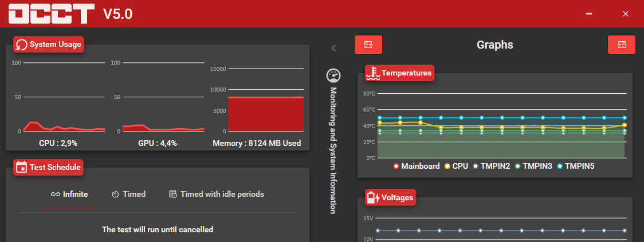The width and height of the screenshot is (644, 242).
Task: Hide the TMPIN5 temperature series
Action: (x=576, y=166)
